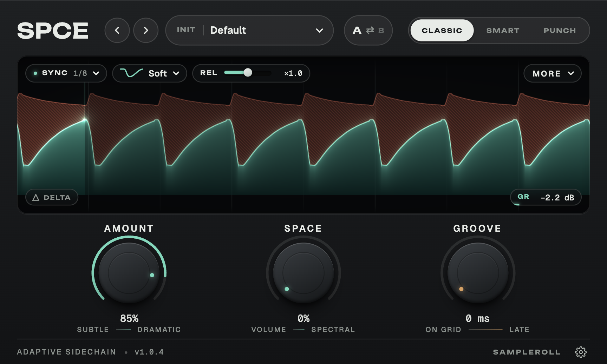Click the DRAMATIC label under Amount

(x=159, y=330)
